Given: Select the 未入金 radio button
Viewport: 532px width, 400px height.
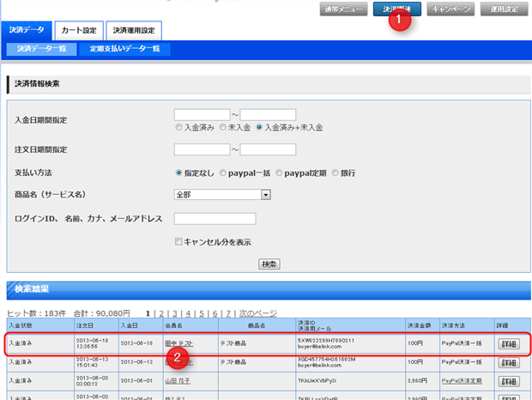Looking at the screenshot, I should [222, 127].
